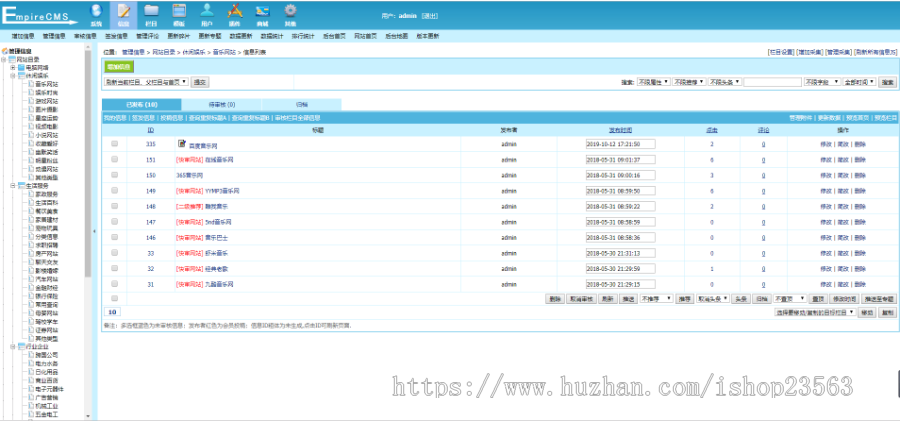Viewport: 900px width, 421px height.
Task: Open the 数据统计 submenu item
Action: (x=271, y=36)
